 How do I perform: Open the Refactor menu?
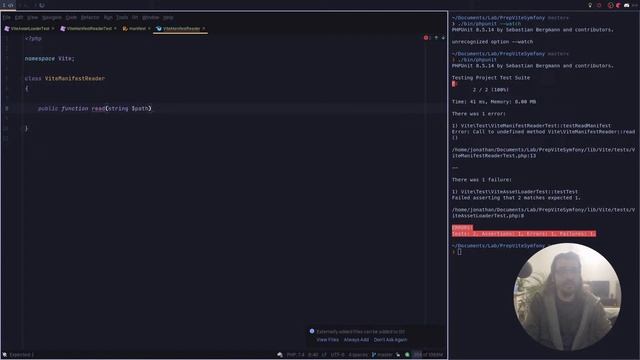(90, 18)
